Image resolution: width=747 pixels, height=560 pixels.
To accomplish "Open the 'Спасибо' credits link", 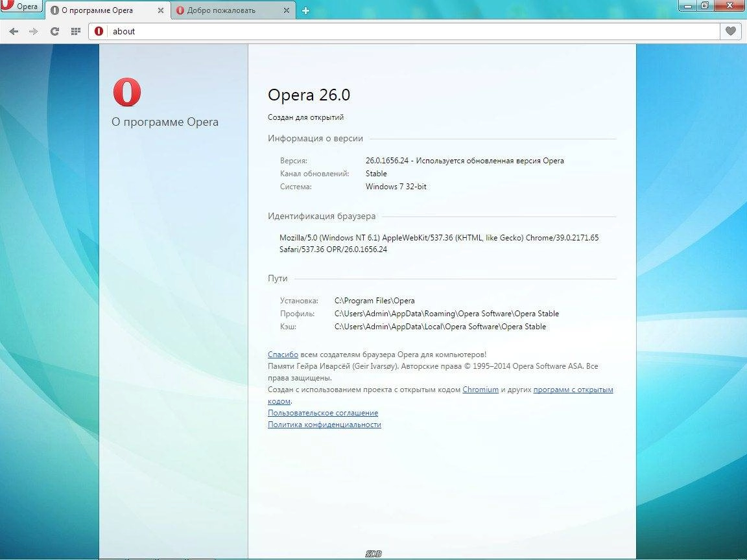I will pos(283,355).
